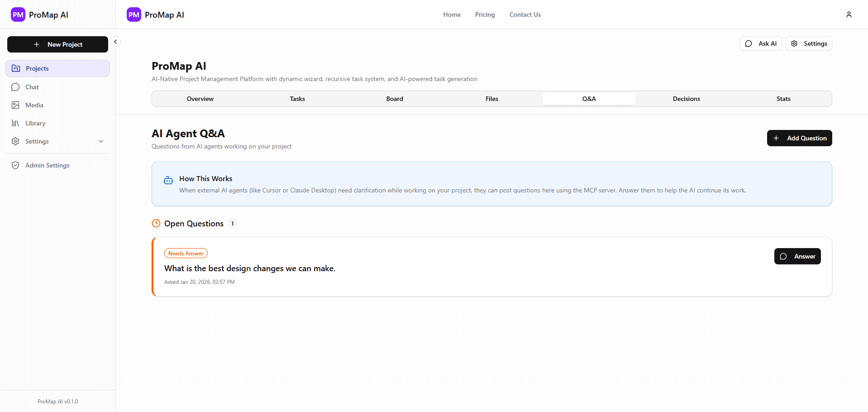Image resolution: width=868 pixels, height=412 pixels.
Task: Click the Ask AI button
Action: (761, 43)
